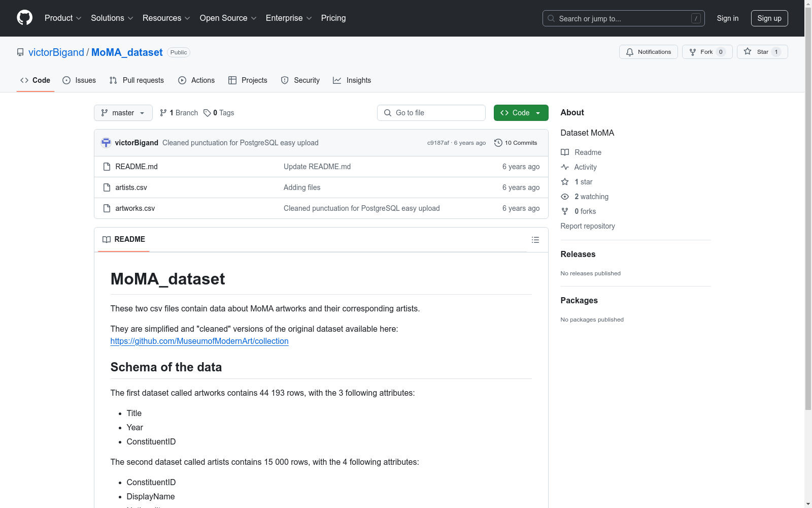Click the slash shortcut key icon in search
Screen dimensions: 812x508
pyautogui.click(x=696, y=18)
